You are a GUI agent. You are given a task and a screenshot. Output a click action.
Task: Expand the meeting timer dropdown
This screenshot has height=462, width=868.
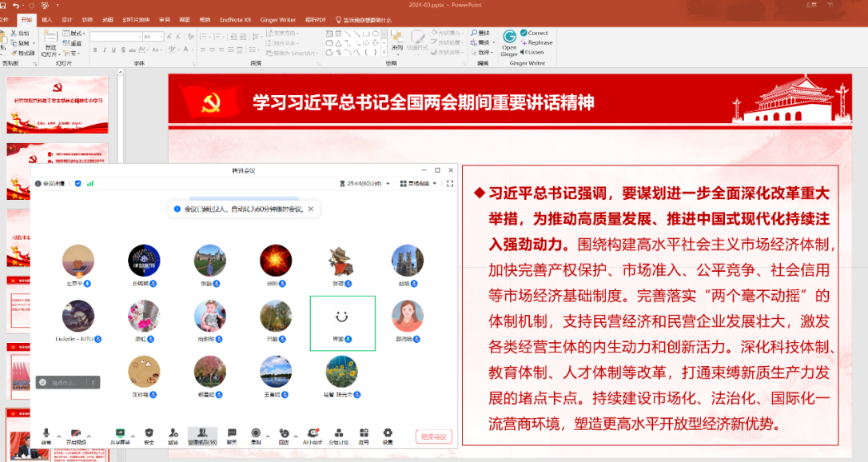click(x=388, y=184)
